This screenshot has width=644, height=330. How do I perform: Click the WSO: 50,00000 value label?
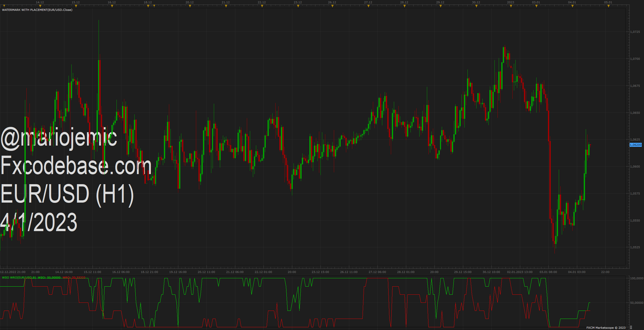[49, 278]
